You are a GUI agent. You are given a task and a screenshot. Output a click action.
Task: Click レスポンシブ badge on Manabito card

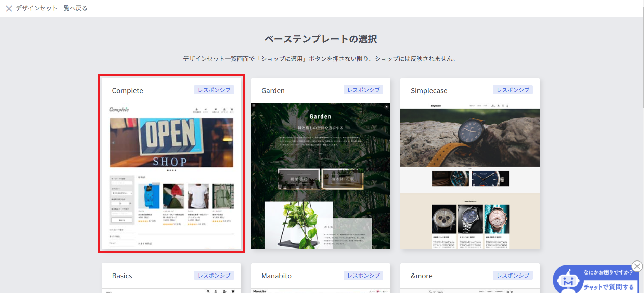(x=363, y=275)
